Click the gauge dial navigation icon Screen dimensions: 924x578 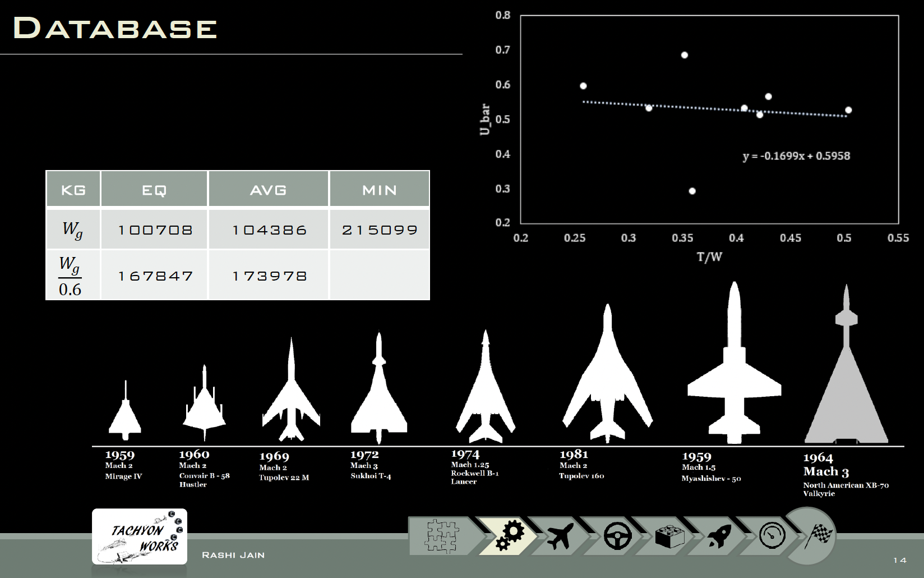click(x=772, y=535)
